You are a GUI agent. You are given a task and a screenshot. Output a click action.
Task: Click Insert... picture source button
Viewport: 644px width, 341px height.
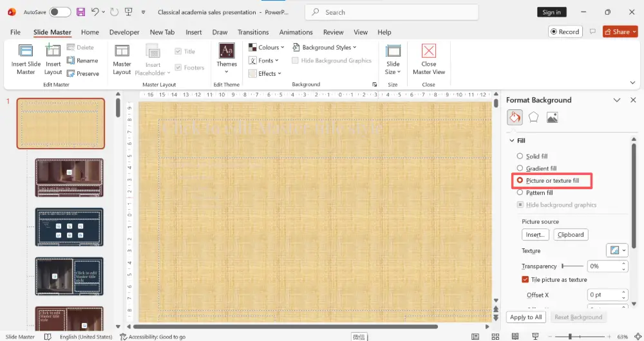coord(535,235)
